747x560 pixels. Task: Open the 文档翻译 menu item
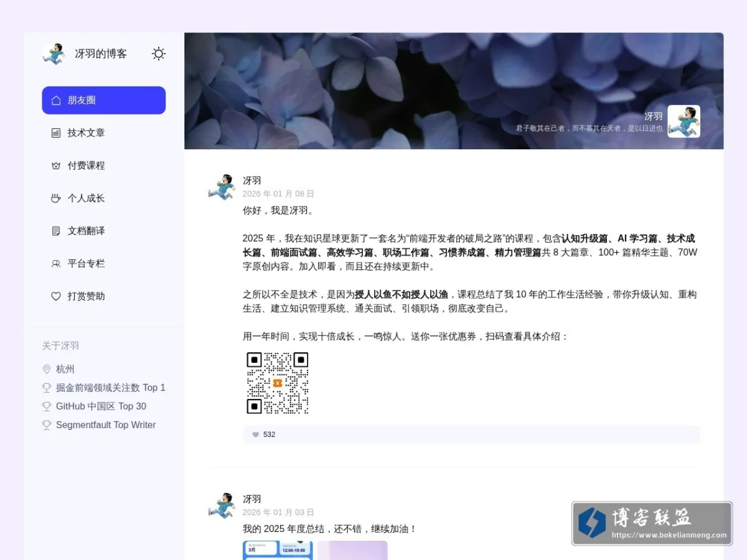point(104,231)
